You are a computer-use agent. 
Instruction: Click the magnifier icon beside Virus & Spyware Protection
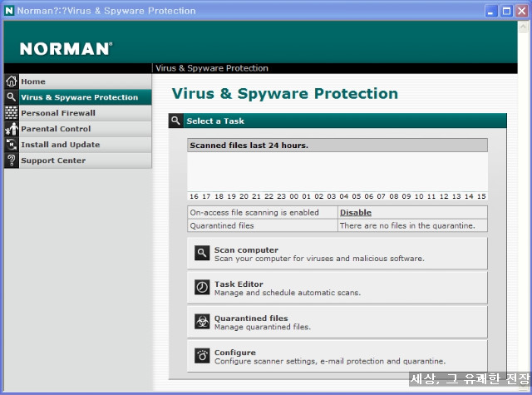click(11, 97)
